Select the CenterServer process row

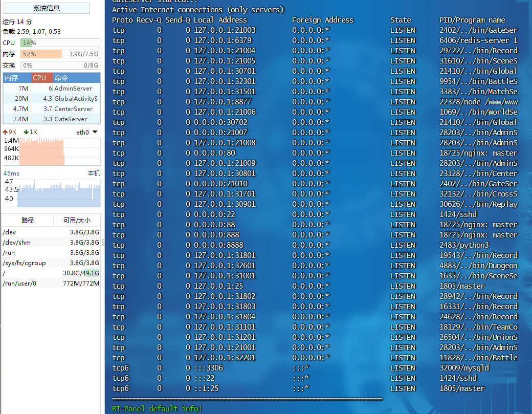tap(52, 108)
